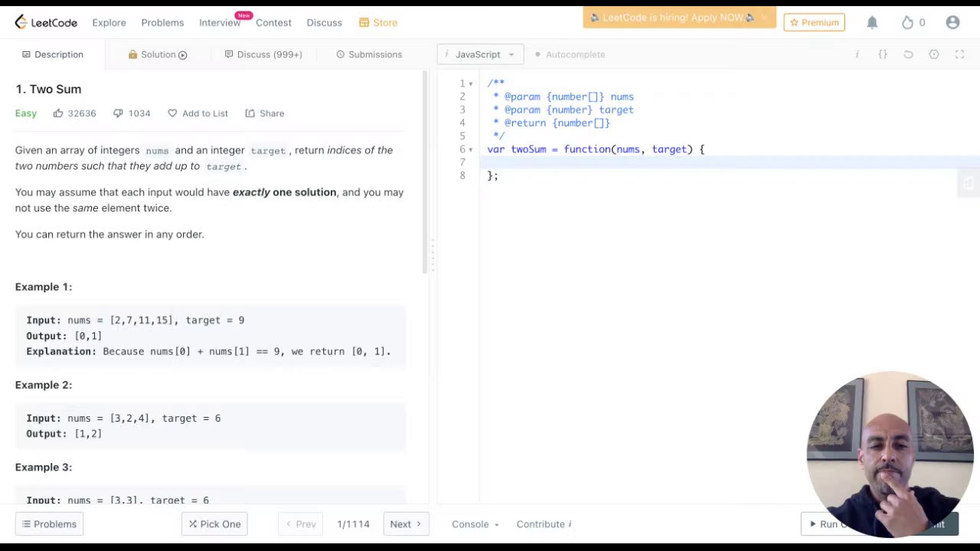
Task: Go to Problems in top navigation
Action: point(162,23)
